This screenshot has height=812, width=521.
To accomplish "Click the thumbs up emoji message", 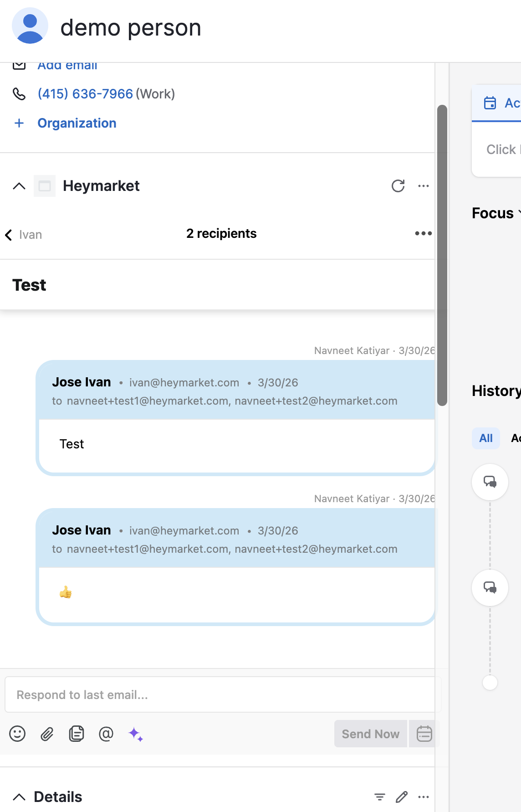I will tap(66, 592).
